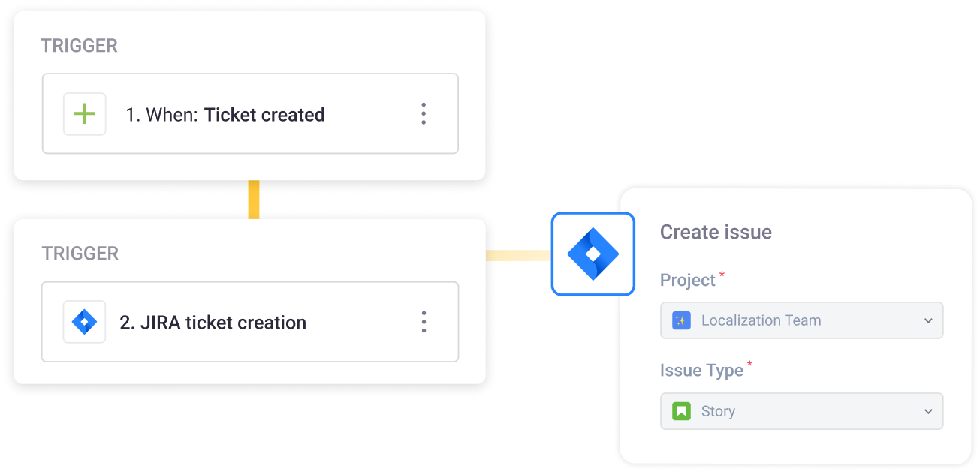Open three-dot menu for JIRA ticket creation
Viewport: 980px width, 472px height.
coord(424,322)
